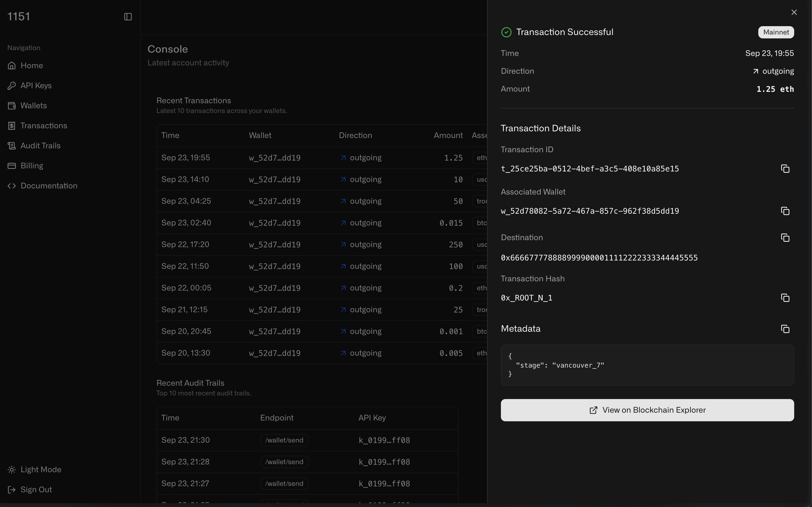
Task: Click the metadata JSON code block
Action: (647, 365)
